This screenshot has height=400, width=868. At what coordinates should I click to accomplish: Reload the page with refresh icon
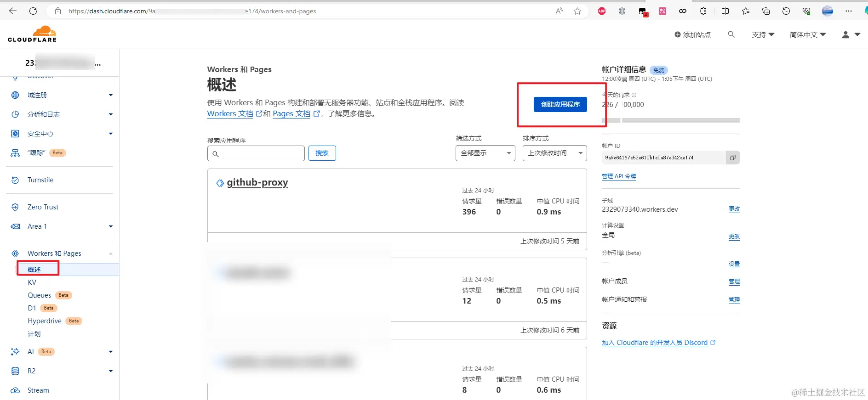[33, 11]
